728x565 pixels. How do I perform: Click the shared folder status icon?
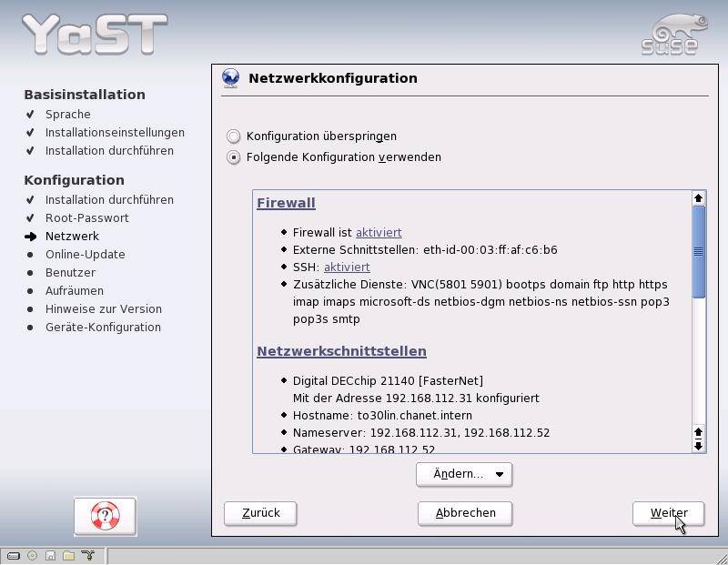[x=69, y=555]
